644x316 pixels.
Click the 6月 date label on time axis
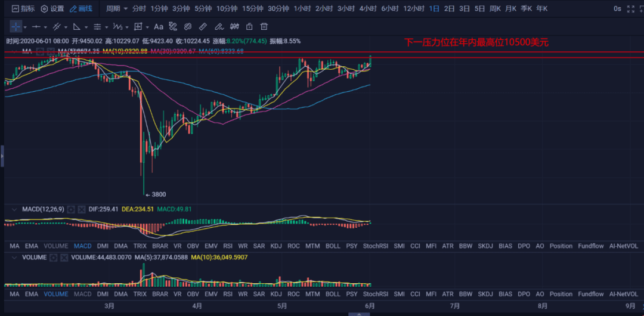pos(370,306)
